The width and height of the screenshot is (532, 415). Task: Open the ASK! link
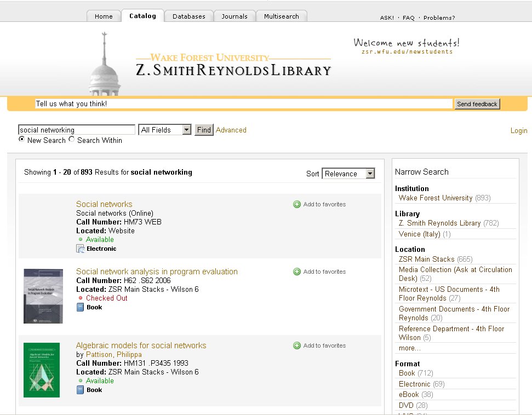coord(387,18)
